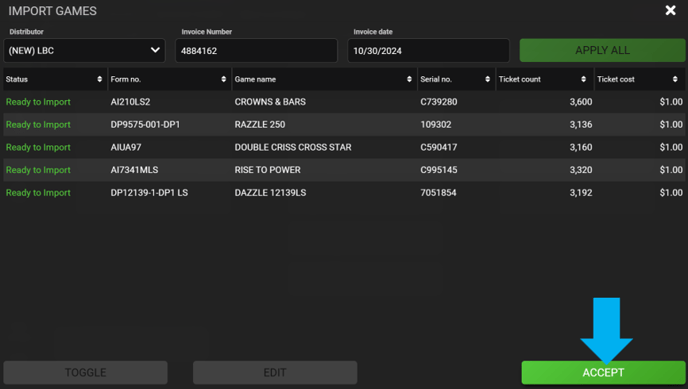The width and height of the screenshot is (688, 389).
Task: Close the Import Games dialog with X
Action: pyautogui.click(x=670, y=11)
